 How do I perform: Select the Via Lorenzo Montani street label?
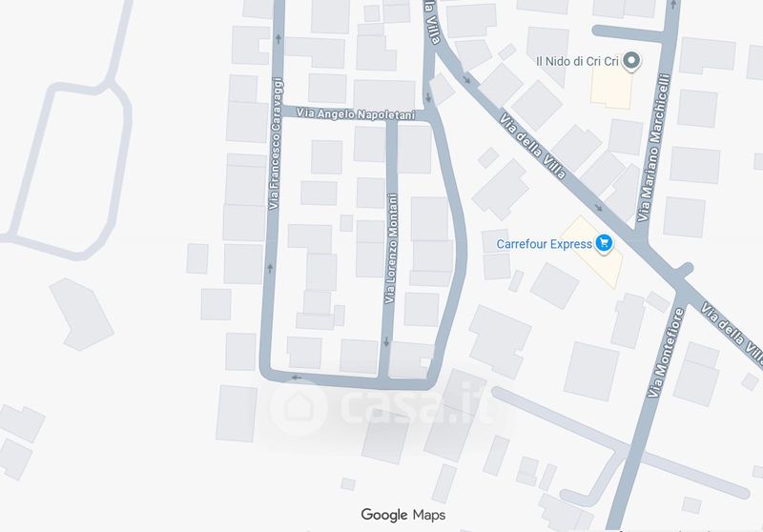pyautogui.click(x=391, y=249)
